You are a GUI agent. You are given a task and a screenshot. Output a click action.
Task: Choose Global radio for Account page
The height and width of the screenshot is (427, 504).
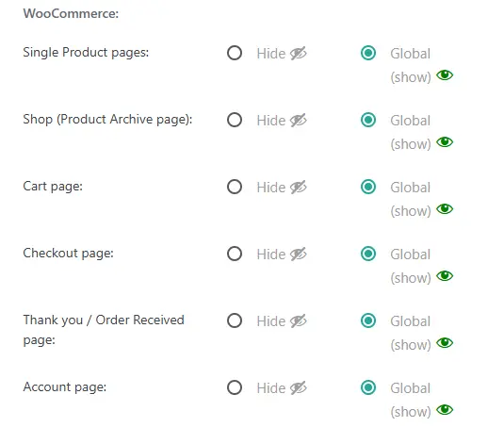click(x=368, y=387)
